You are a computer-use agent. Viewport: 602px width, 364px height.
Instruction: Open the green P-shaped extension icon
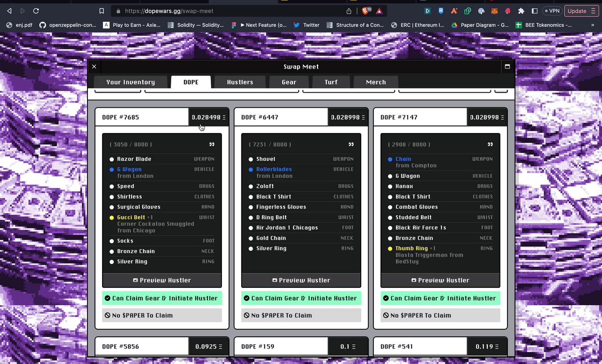click(467, 11)
